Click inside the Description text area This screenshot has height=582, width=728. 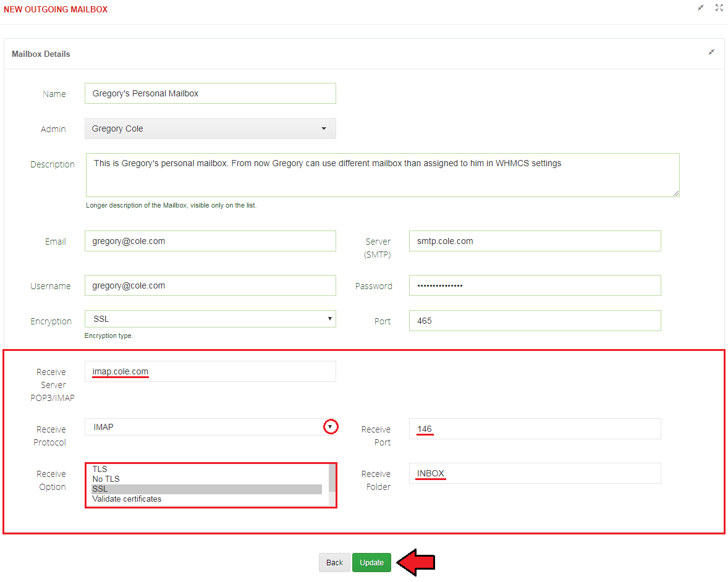pos(383,175)
